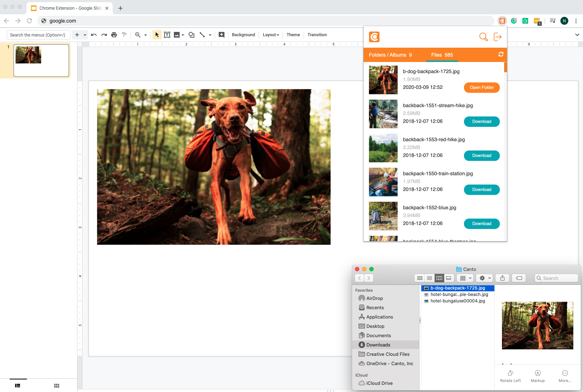583x392 pixels.
Task: Click Theme in Slides toolbar
Action: [293, 35]
